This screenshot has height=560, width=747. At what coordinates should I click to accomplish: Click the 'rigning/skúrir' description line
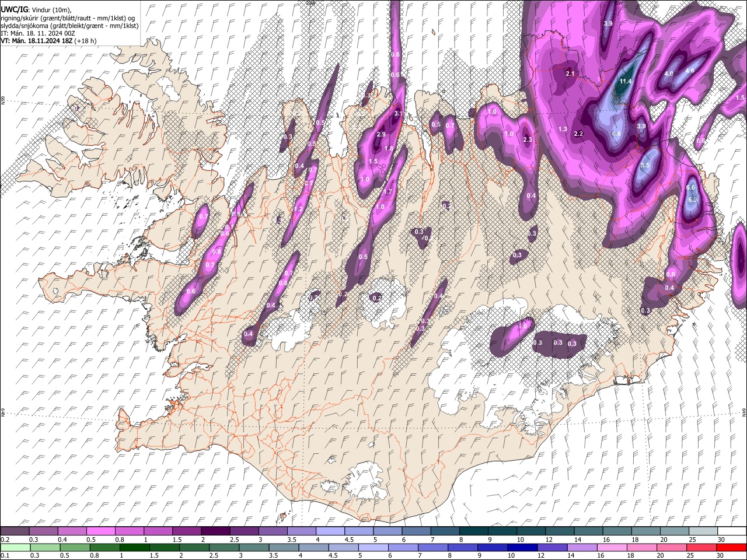68,18
